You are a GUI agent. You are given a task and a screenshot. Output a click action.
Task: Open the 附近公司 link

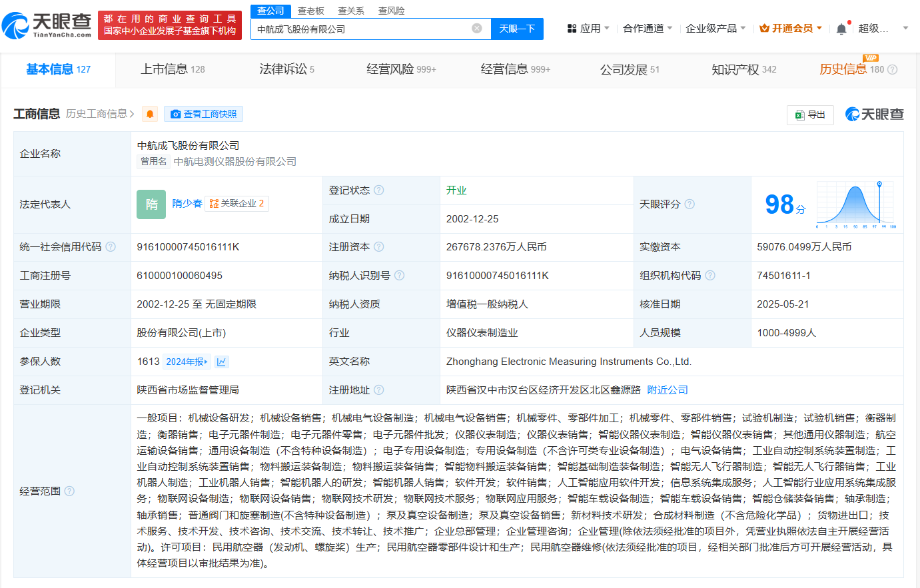click(667, 390)
